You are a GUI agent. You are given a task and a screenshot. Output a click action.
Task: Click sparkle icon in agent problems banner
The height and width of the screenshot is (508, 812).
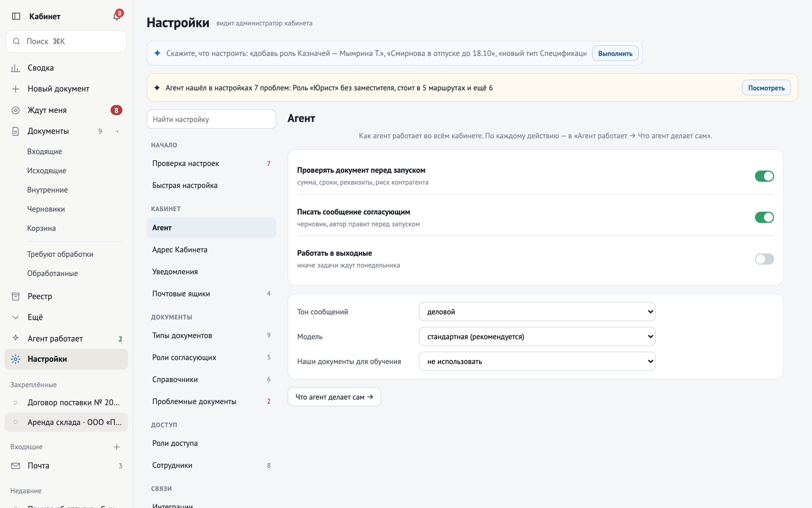pos(157,88)
